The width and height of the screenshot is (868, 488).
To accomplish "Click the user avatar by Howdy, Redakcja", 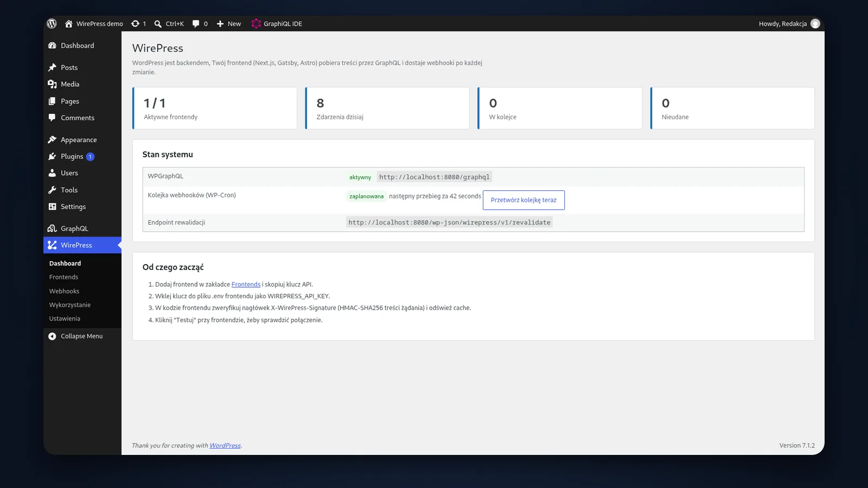I will click(x=815, y=23).
